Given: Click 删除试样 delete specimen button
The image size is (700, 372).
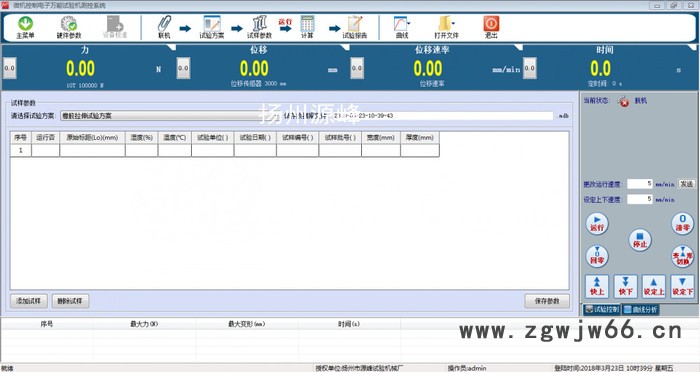Looking at the screenshot, I should click(x=70, y=301).
